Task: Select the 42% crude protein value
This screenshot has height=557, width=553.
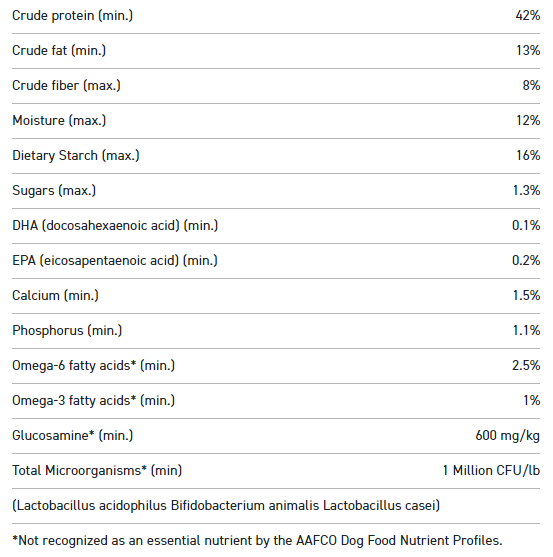Action: [528, 16]
